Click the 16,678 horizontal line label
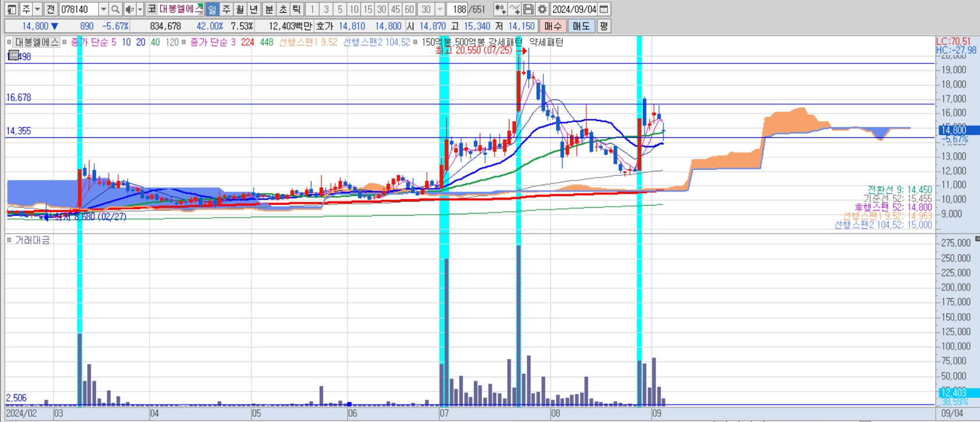Viewport: 980px width, 422px height. click(x=19, y=97)
